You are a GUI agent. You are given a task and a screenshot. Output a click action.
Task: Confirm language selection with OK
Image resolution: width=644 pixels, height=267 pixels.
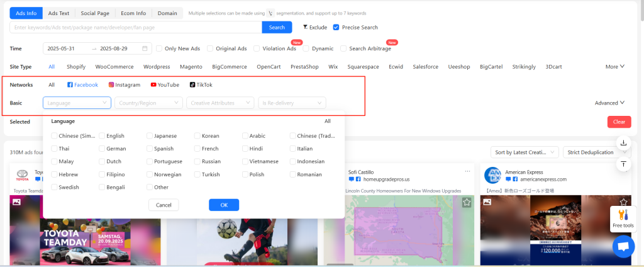224,205
